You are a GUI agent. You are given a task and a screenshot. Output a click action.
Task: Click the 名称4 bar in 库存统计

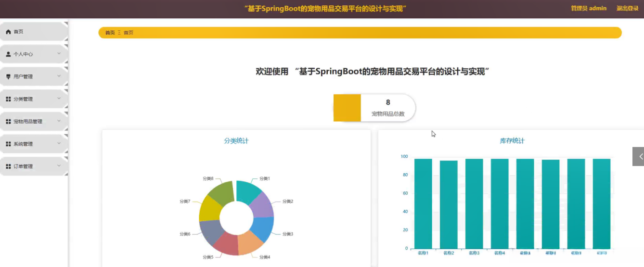[500, 203]
